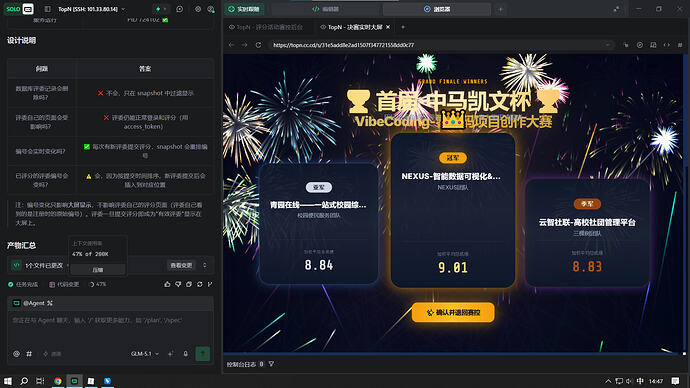Screen dimensions: 690x388
Task: Click the 确认并返回赛控 button
Action: click(x=453, y=313)
